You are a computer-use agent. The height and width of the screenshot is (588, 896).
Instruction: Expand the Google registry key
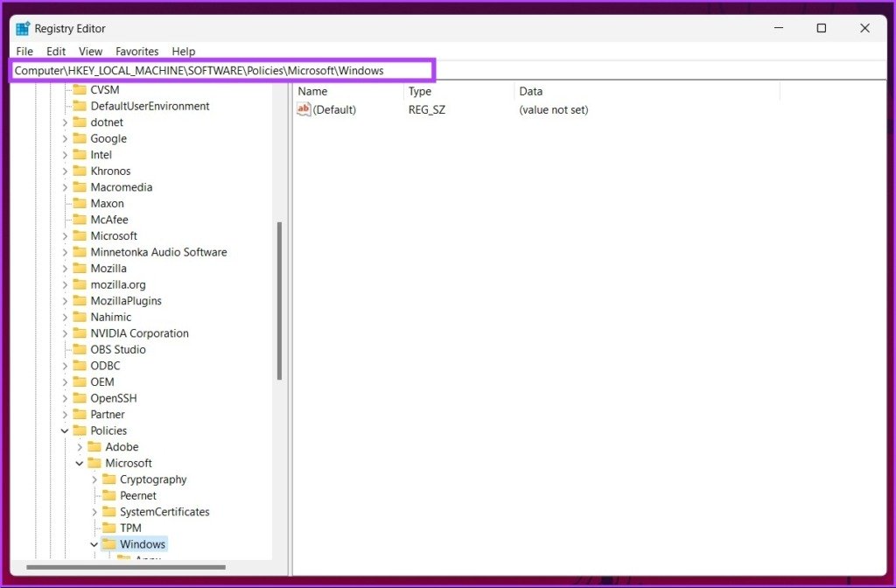[x=65, y=138]
